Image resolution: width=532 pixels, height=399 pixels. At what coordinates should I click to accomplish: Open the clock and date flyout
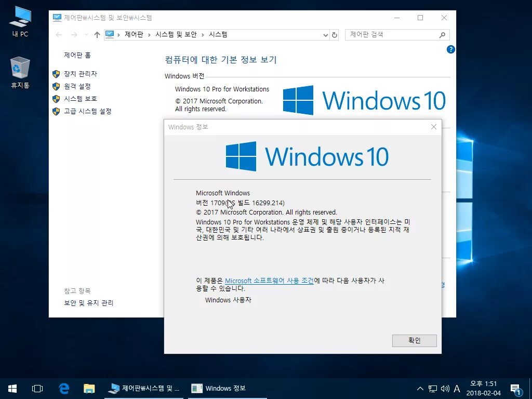click(x=484, y=389)
